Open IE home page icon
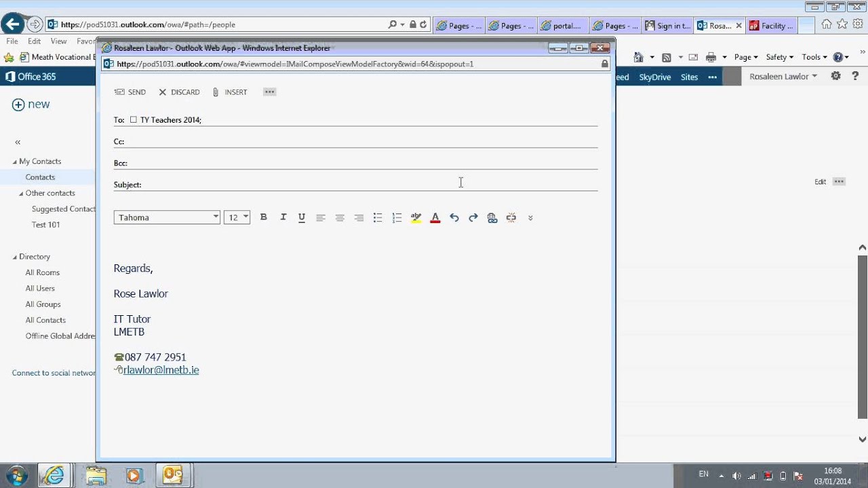The image size is (868, 488). 827,24
